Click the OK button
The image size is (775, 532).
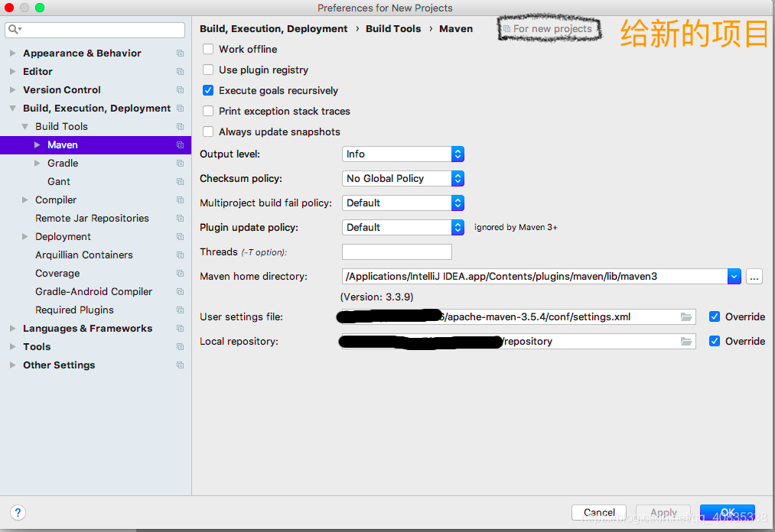click(x=728, y=512)
